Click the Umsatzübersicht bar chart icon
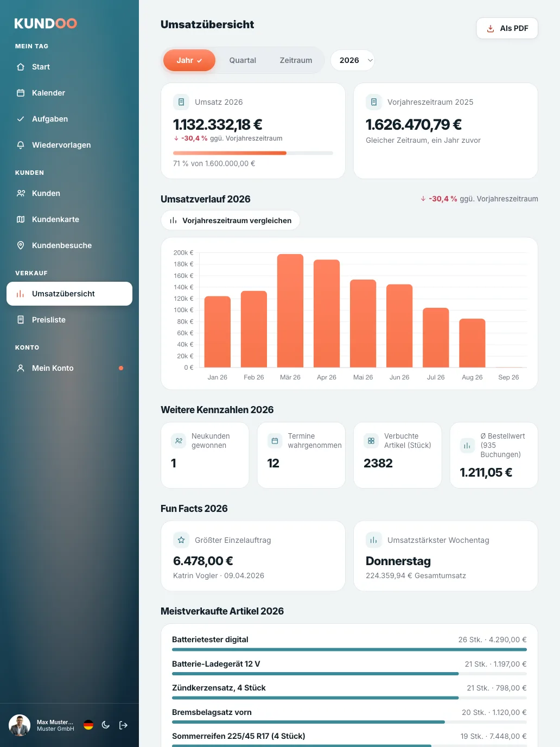 tap(21, 294)
